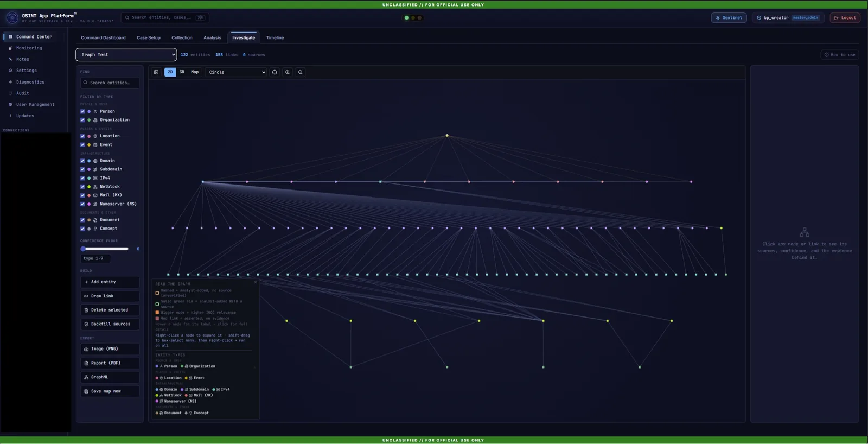Select the Investigate tab
868x444 pixels.
244,38
